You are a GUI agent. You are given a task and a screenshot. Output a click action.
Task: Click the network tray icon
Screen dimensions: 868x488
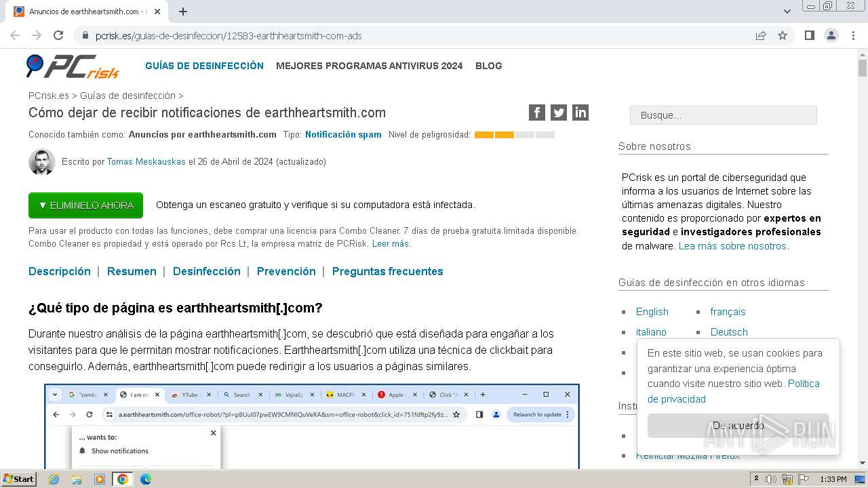(787, 479)
